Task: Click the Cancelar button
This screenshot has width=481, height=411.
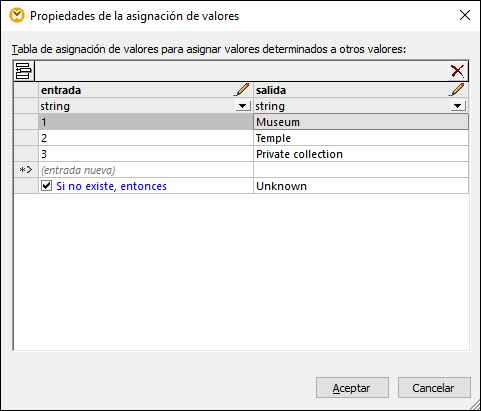Action: (x=434, y=388)
